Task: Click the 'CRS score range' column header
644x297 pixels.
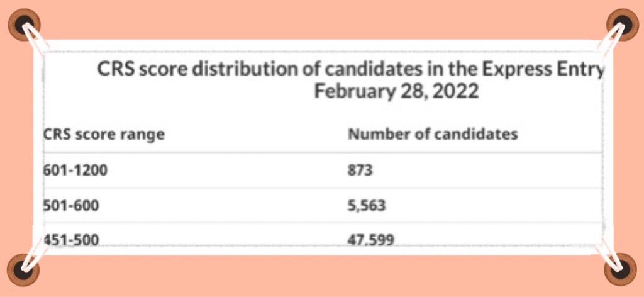Action: point(104,135)
